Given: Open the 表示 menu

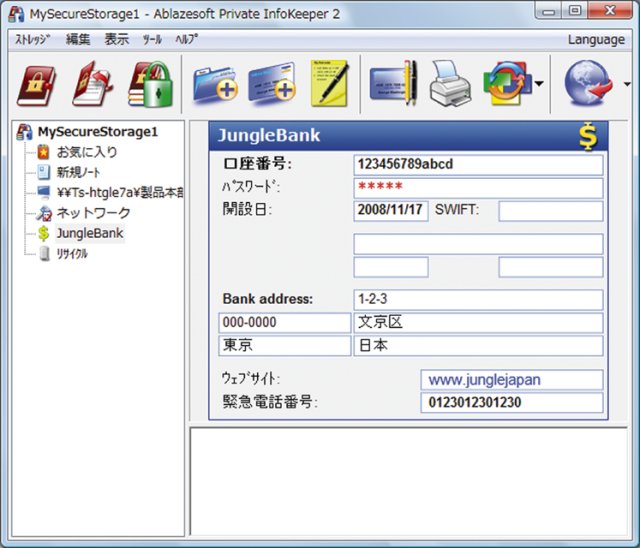Looking at the screenshot, I should point(117,39).
